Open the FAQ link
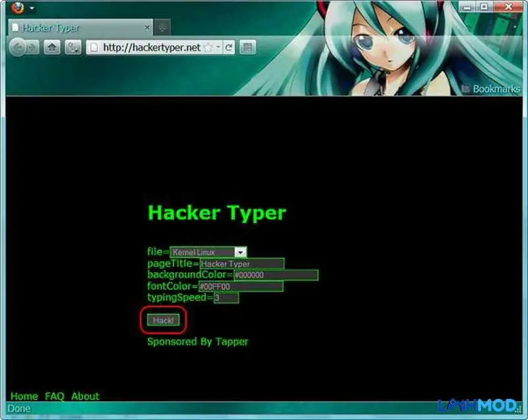Screen dimensions: 528x420 tap(55, 396)
